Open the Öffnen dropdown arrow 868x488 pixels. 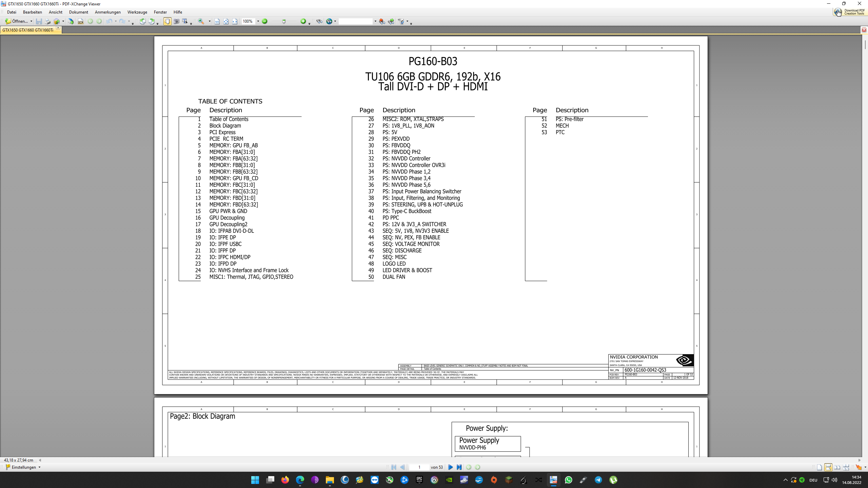pos(31,21)
